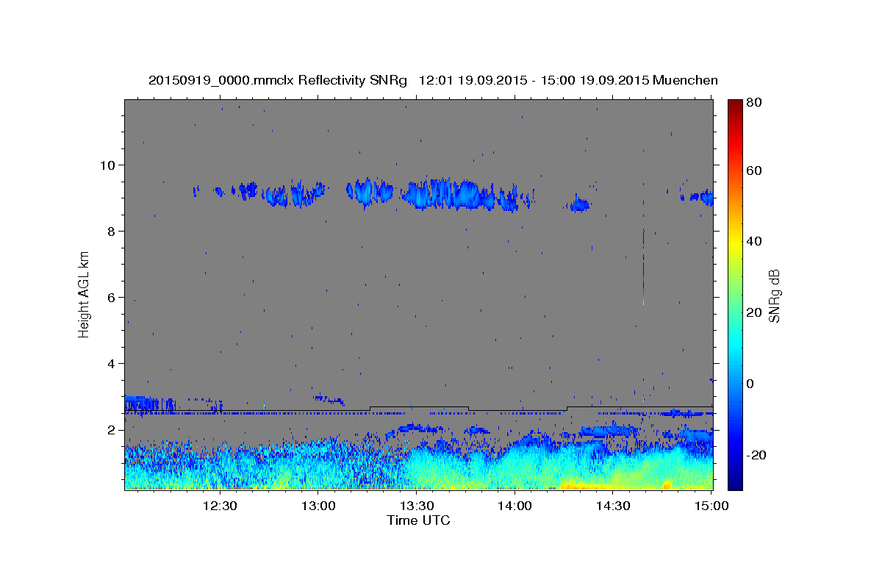
Task: Click the 'Height AGL km' y-axis label
Action: tap(85, 294)
